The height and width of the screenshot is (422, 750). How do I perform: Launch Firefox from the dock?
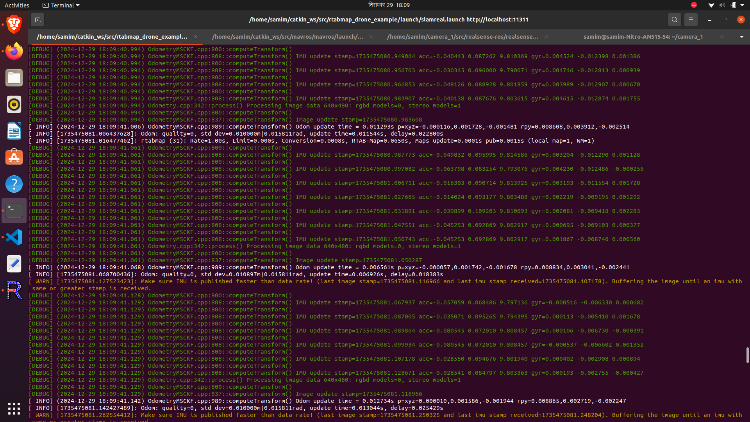[x=13, y=49]
